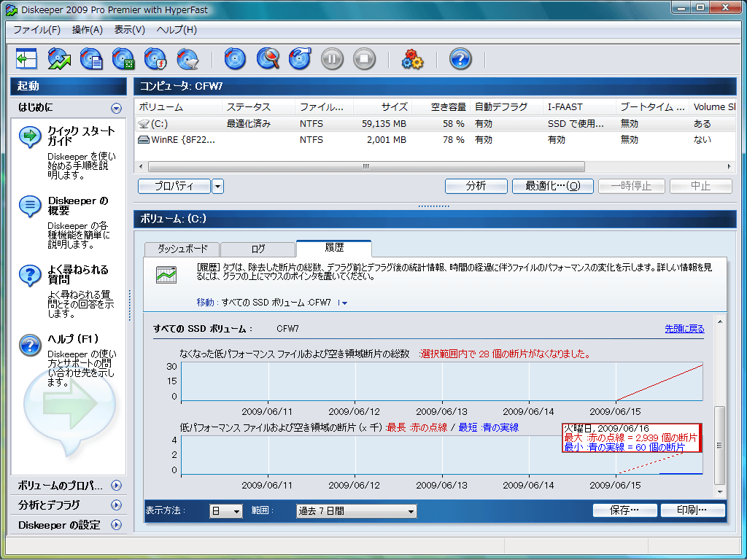Viewport: 747px width, 560px height.
Task: Expand the 分析とデフラグ section
Action: click(116, 505)
